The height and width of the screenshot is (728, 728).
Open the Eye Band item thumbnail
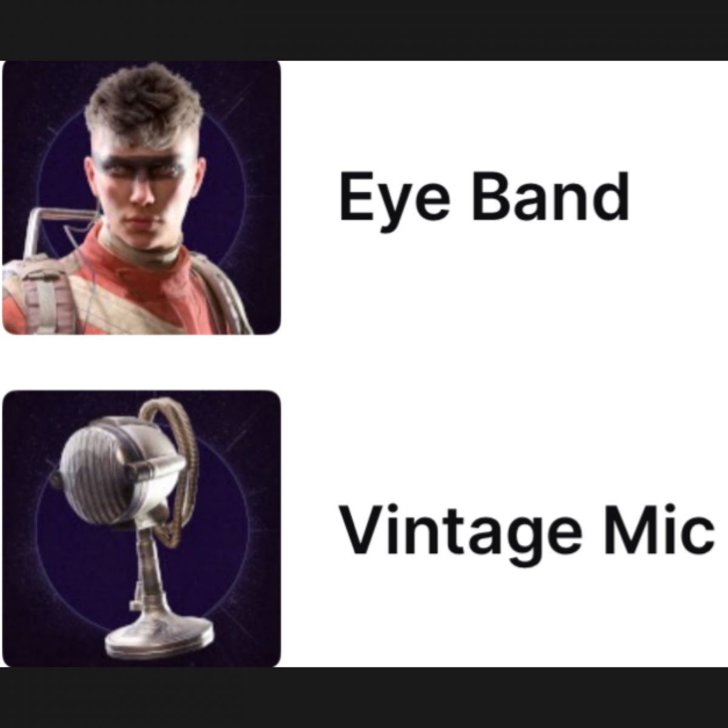141,197
